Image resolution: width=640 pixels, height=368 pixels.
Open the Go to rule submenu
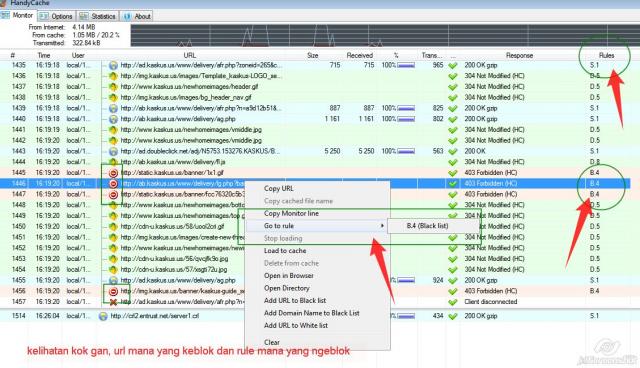pos(279,226)
